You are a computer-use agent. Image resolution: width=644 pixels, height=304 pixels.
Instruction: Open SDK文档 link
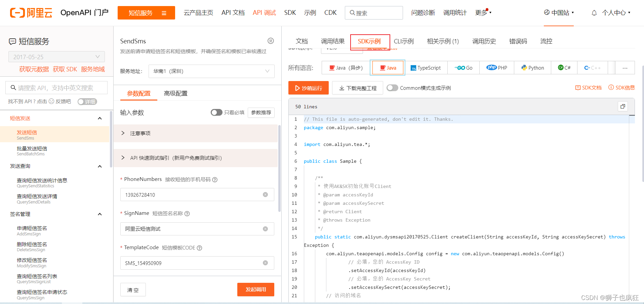pyautogui.click(x=588, y=87)
